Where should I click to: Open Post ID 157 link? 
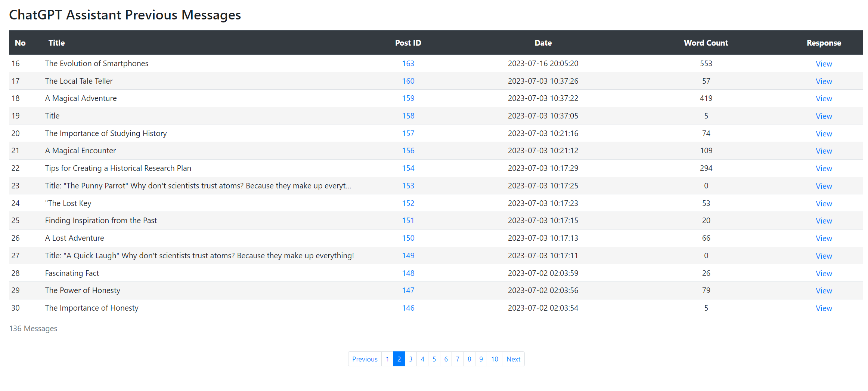pos(408,133)
